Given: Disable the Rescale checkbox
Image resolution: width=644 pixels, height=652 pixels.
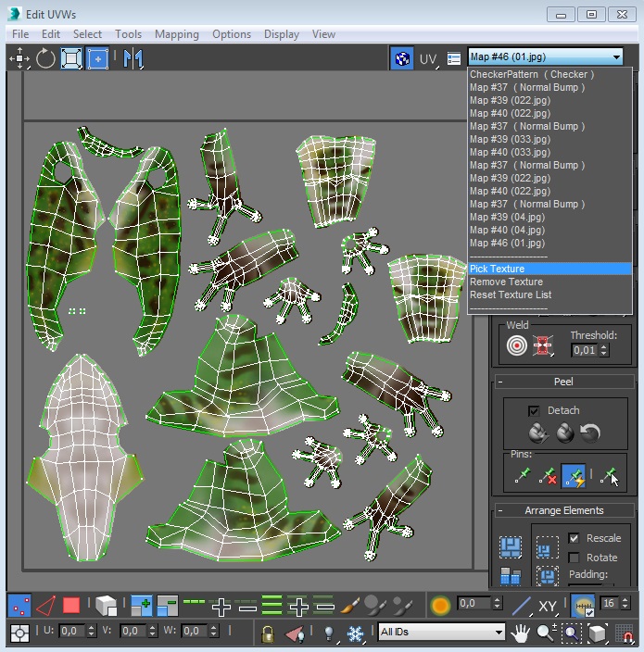Looking at the screenshot, I should (574, 538).
